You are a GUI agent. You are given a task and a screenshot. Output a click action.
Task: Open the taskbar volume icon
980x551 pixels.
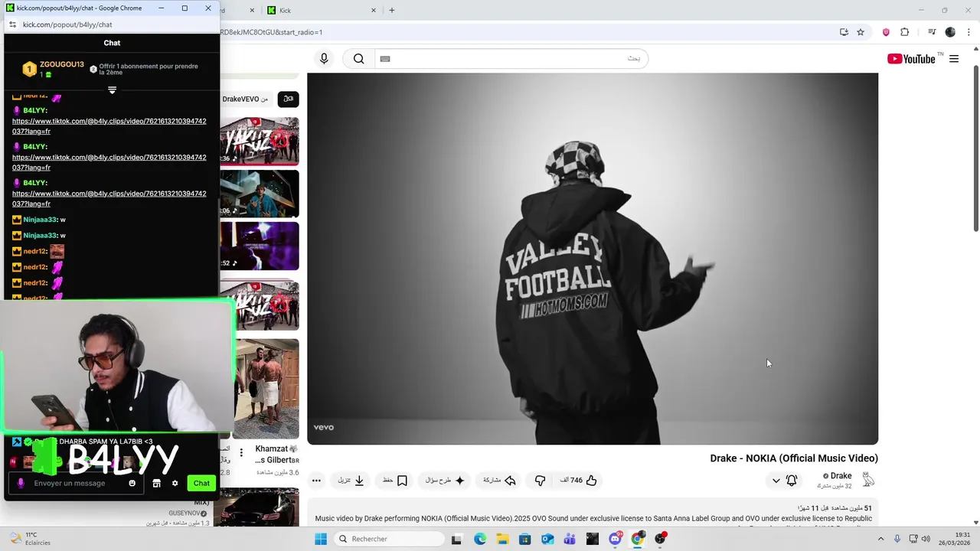(926, 539)
